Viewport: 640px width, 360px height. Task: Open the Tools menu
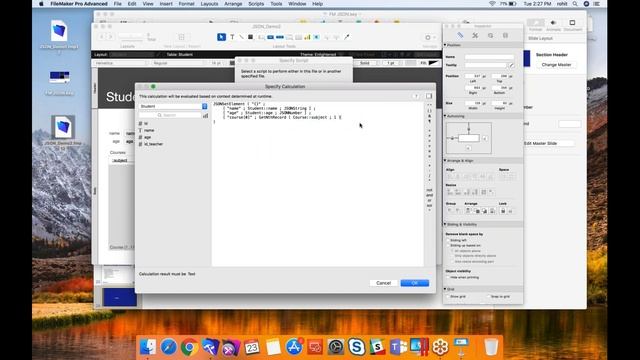point(276,4)
